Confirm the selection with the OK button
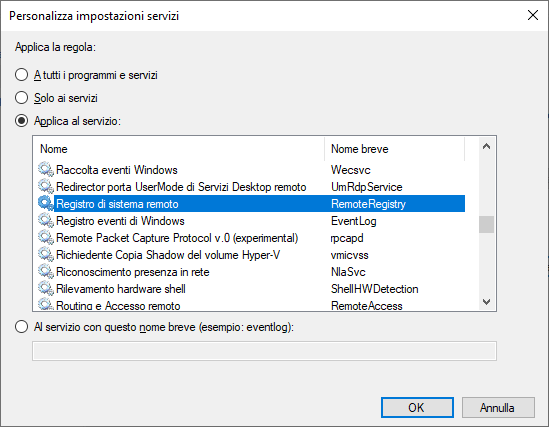 pos(417,408)
